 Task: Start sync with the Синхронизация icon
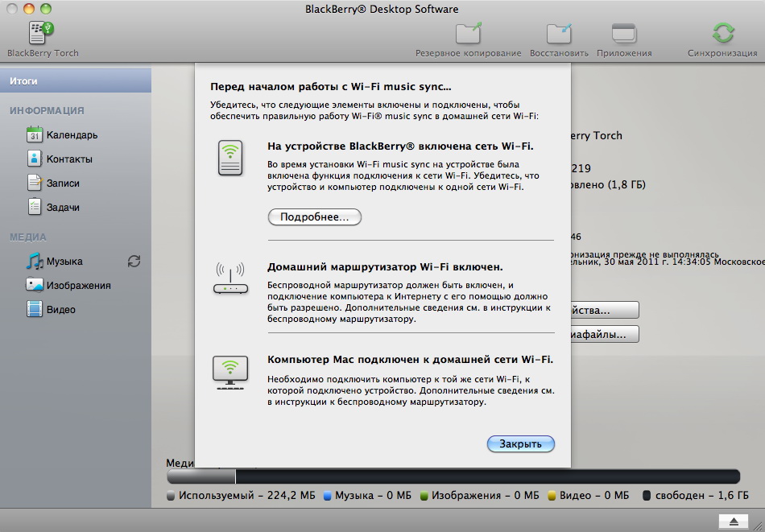(x=723, y=33)
